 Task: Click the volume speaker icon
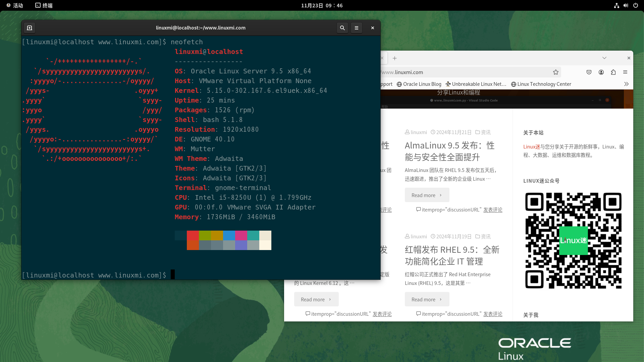coord(626,5)
